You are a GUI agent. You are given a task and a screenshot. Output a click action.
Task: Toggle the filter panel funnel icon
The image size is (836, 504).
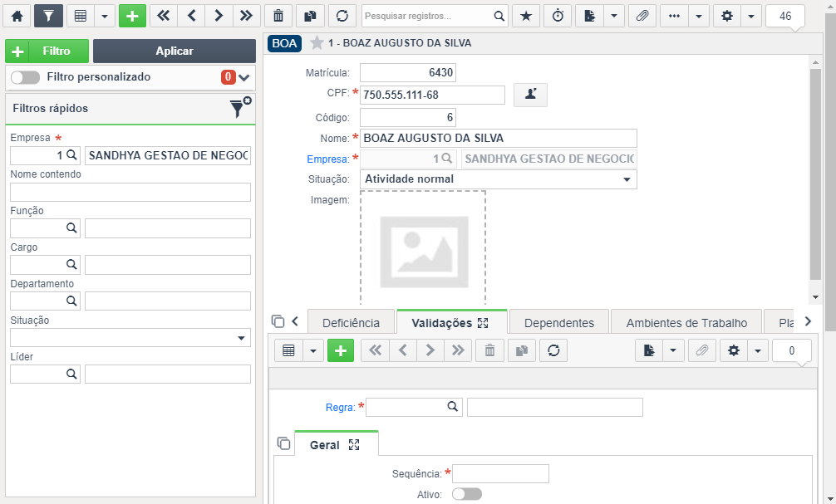point(48,16)
